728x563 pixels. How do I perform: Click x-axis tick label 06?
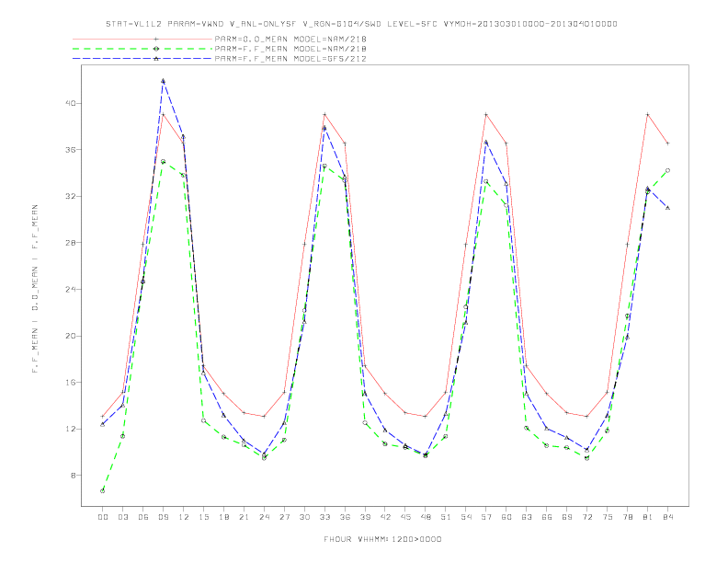point(143,517)
